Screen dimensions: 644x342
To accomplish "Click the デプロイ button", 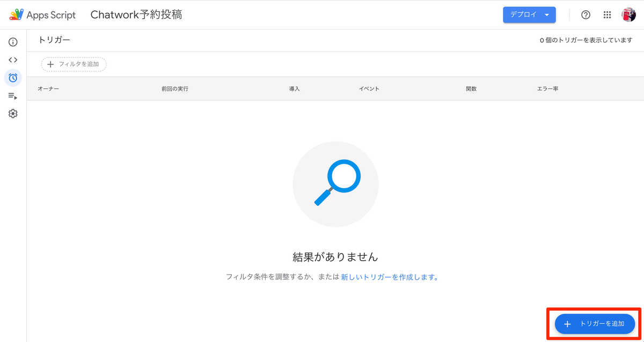I will (523, 14).
